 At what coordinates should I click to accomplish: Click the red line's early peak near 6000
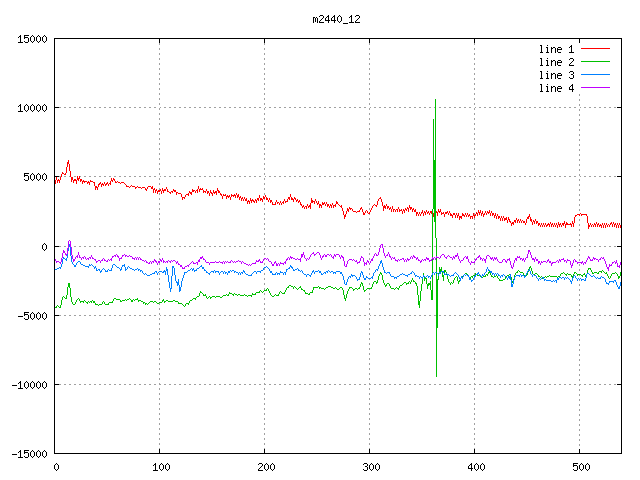tap(68, 161)
